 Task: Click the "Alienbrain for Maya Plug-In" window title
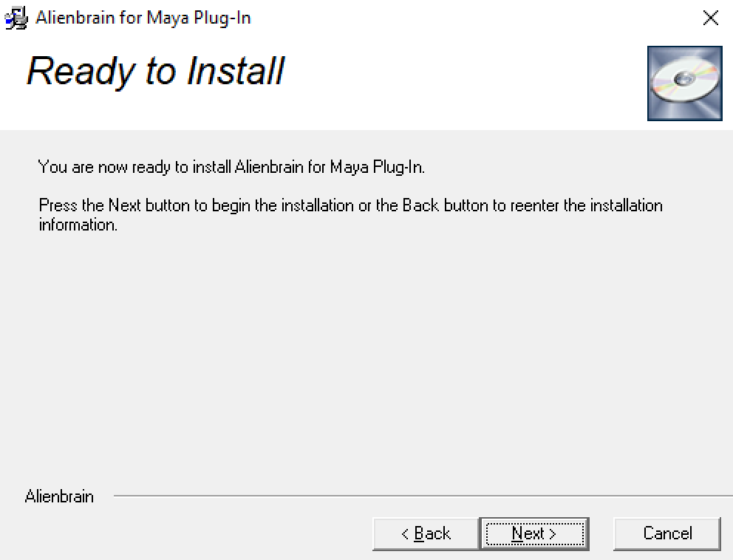pos(143,18)
